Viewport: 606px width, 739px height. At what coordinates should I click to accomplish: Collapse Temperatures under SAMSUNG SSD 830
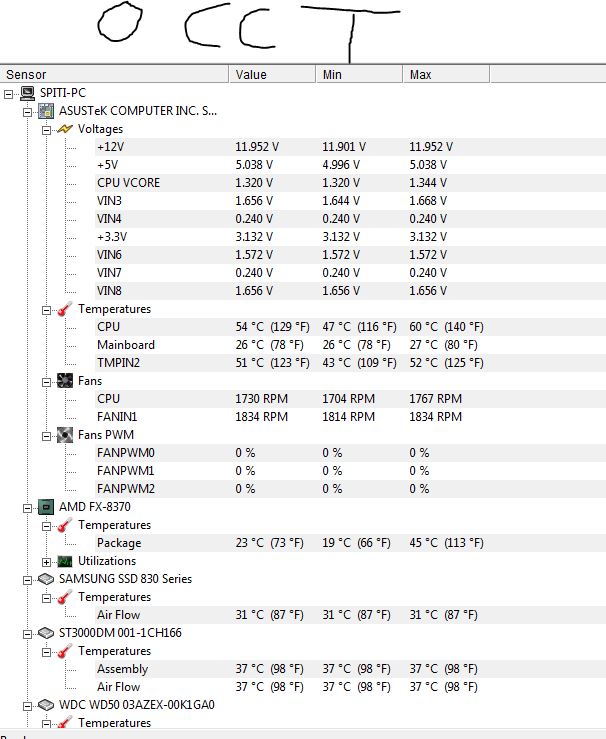pos(47,598)
